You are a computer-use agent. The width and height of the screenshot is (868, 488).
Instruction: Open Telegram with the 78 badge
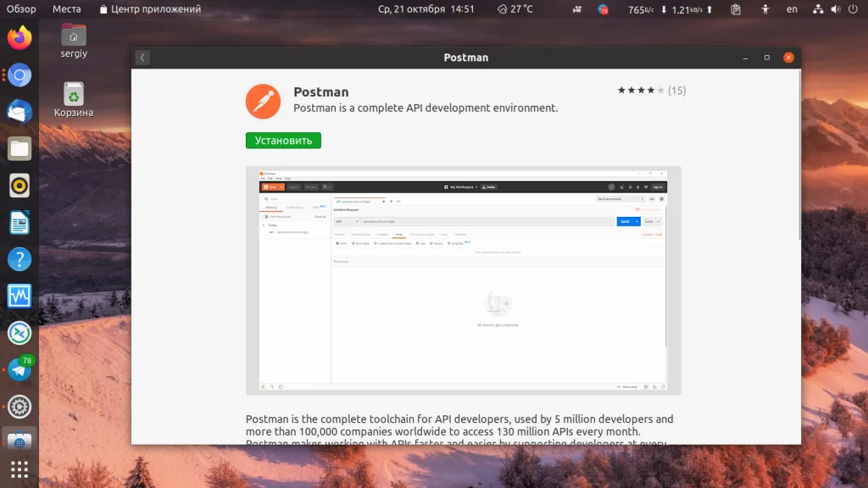19,369
